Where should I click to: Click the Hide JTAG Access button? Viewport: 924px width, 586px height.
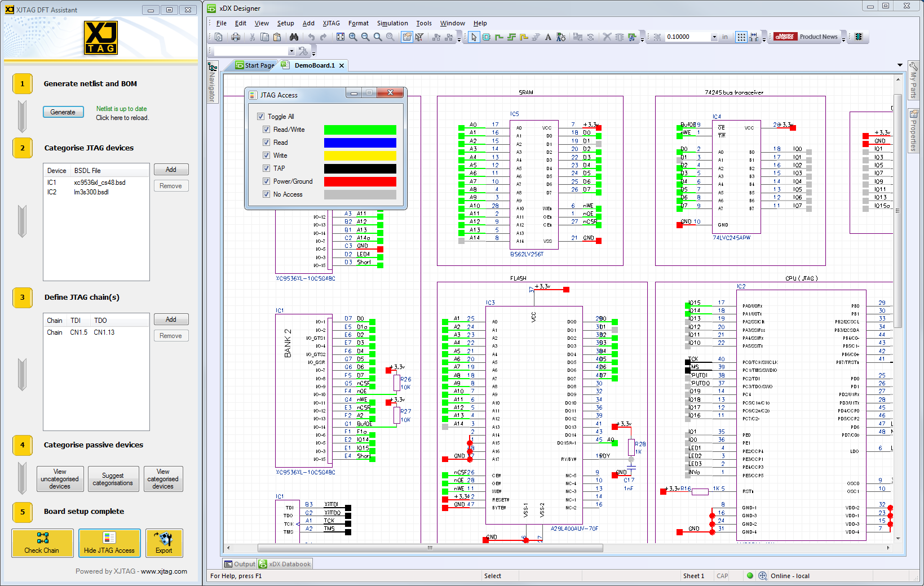pyautogui.click(x=109, y=543)
